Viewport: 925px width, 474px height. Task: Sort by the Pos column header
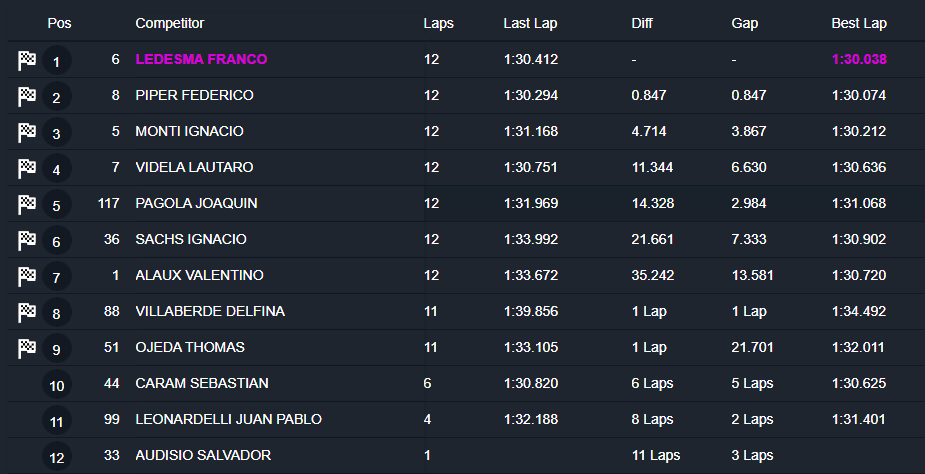[x=59, y=23]
